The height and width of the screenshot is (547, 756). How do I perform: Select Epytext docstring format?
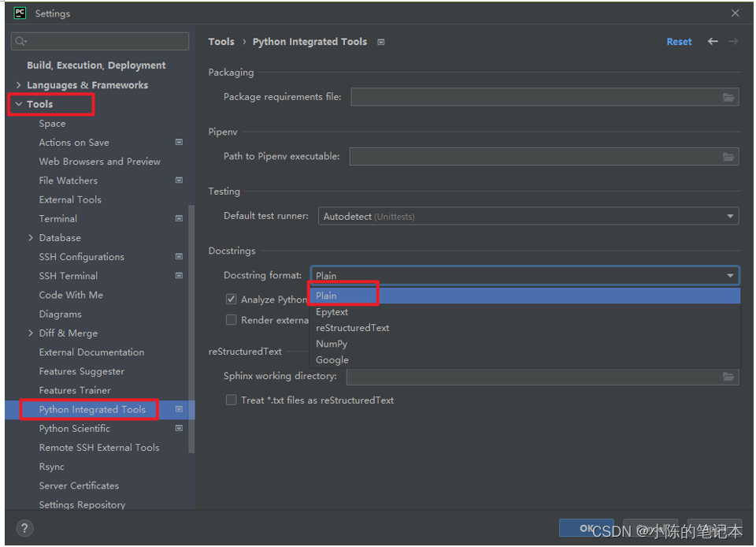pos(524,312)
